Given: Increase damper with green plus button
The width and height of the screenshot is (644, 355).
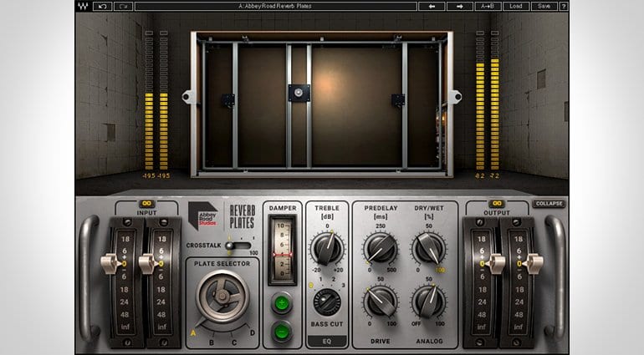Looking at the screenshot, I should coord(282,303).
